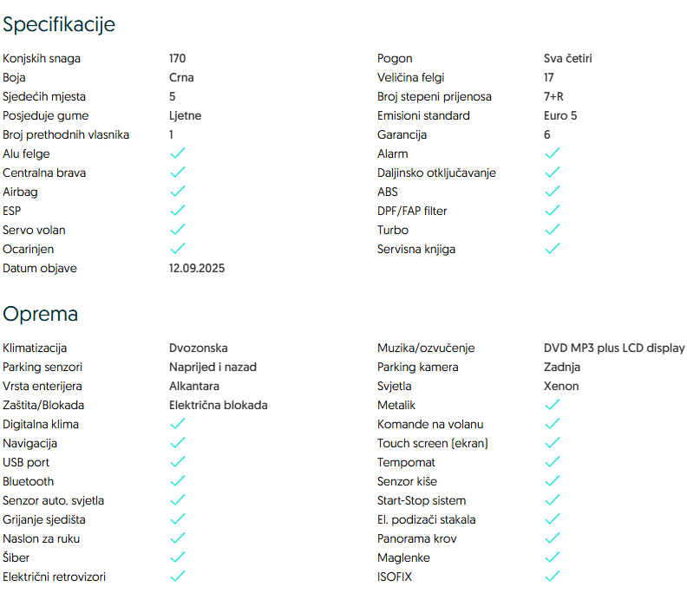Click the Specifikacije section heading

click(x=59, y=24)
